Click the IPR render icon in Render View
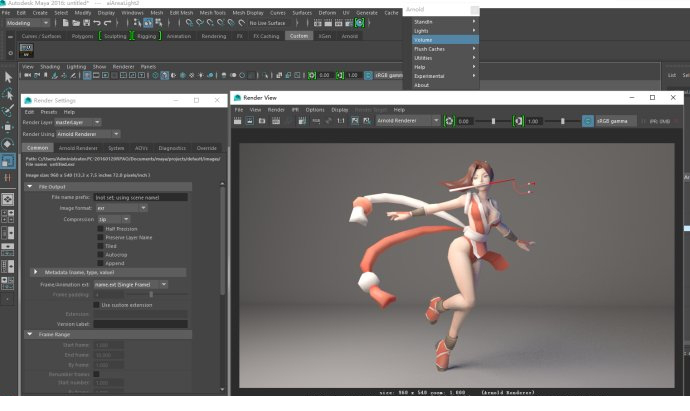 click(275, 121)
